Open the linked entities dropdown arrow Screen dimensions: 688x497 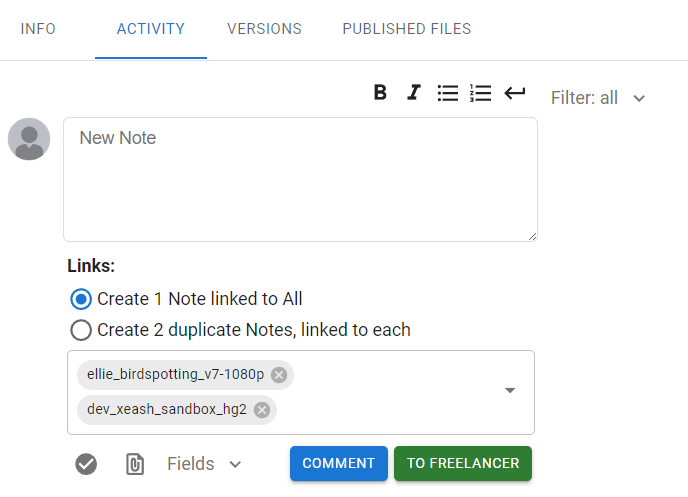point(510,391)
